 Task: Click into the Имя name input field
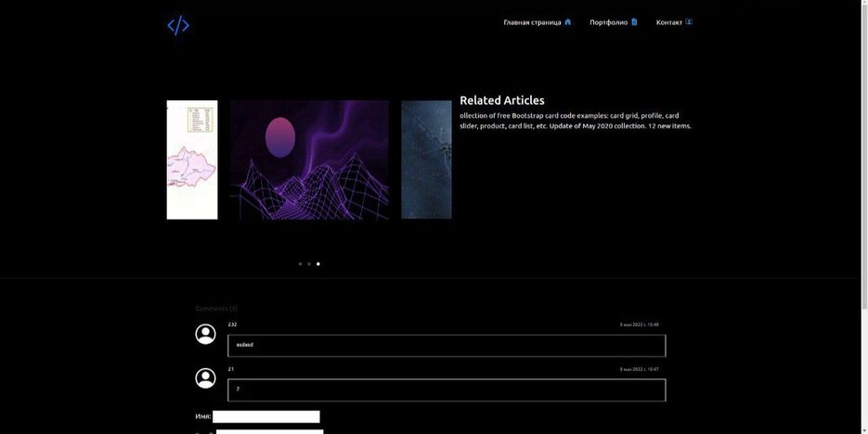point(266,417)
